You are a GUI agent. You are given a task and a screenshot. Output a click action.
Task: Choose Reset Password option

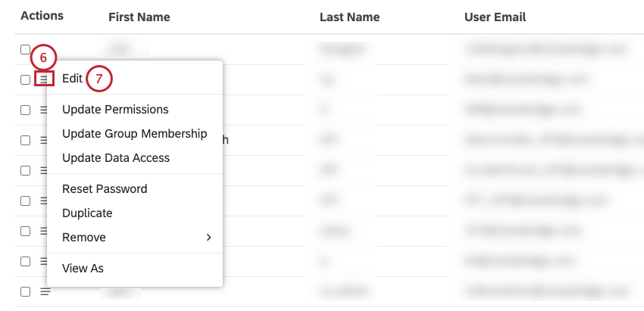[105, 189]
